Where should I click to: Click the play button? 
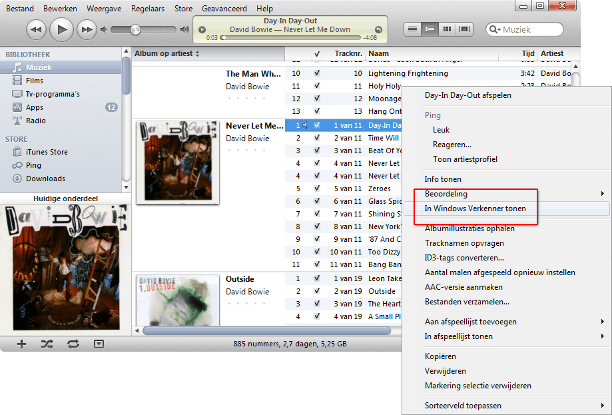tap(61, 29)
